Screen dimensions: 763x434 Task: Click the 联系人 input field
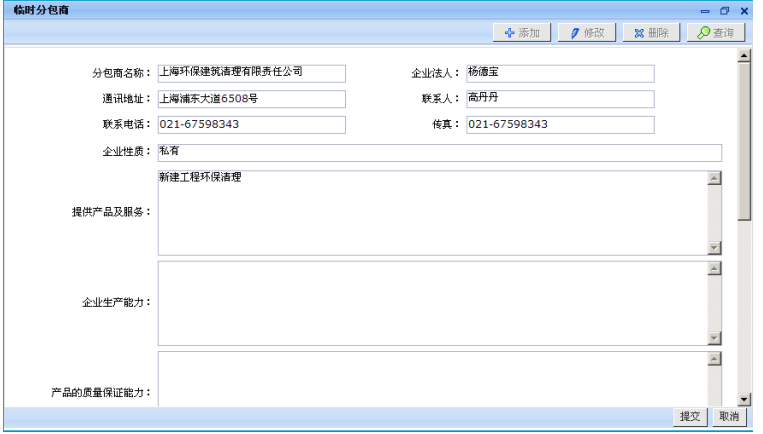tap(560, 99)
